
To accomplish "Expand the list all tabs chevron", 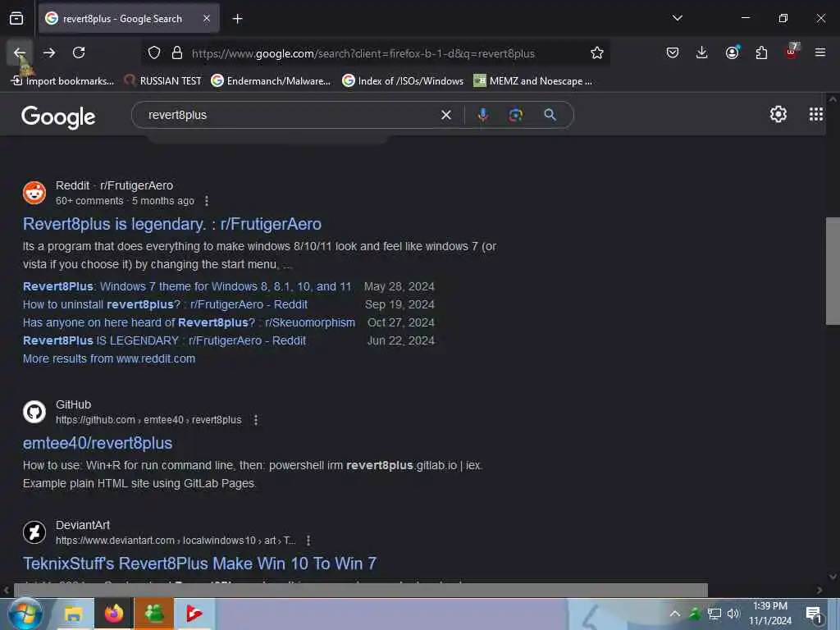I will (x=677, y=18).
